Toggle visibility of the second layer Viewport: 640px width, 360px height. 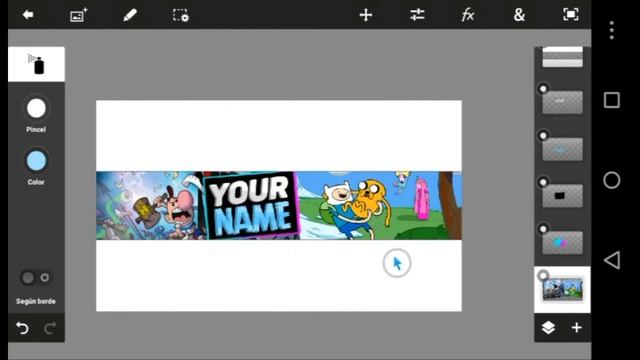point(543,89)
